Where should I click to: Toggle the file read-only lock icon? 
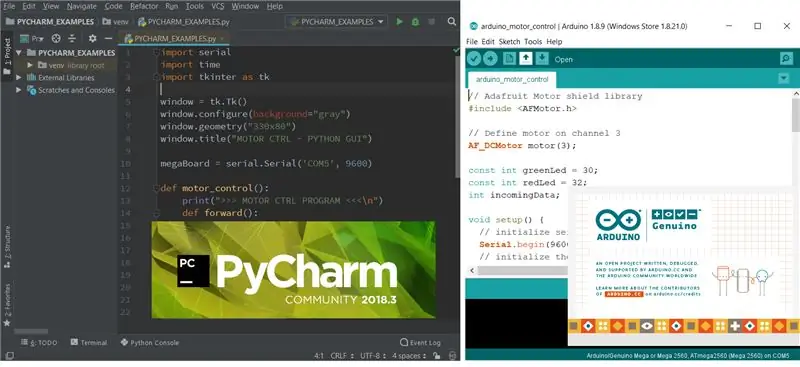pyautogui.click(x=437, y=355)
